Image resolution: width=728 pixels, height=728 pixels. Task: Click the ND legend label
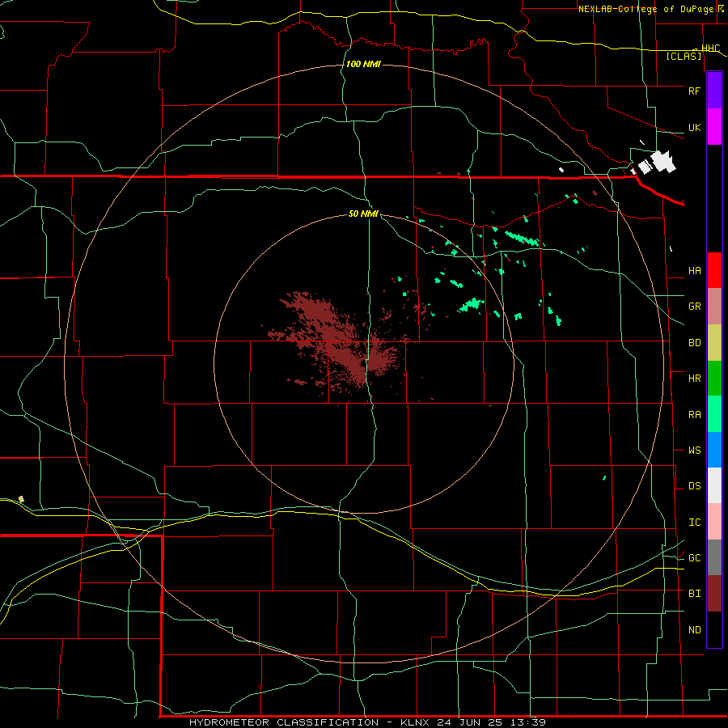[694, 630]
